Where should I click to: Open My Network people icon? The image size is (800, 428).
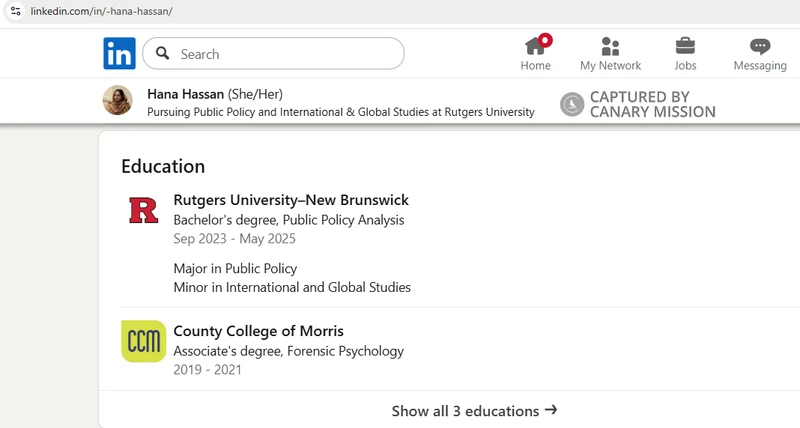610,46
